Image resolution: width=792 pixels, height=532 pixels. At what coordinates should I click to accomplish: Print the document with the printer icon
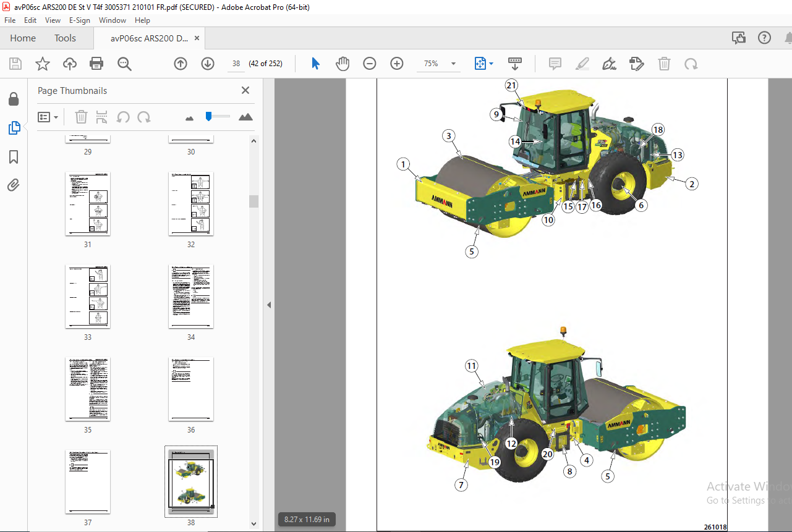tap(96, 64)
